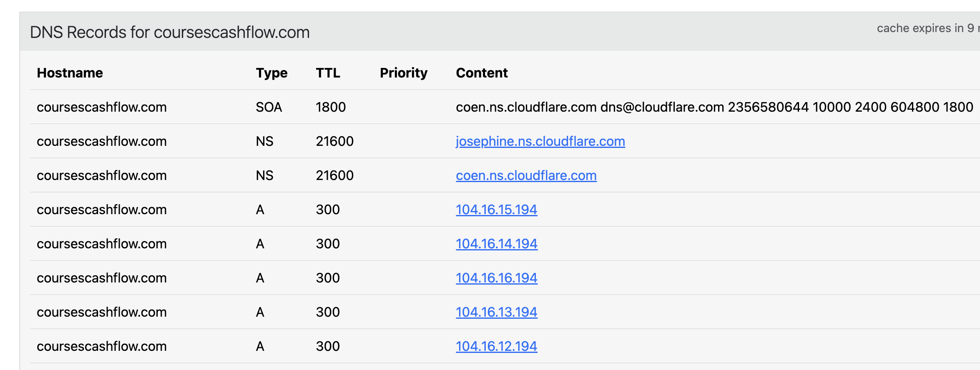
Task: Open the josephine.ns.cloudflare.com nameserver link
Action: coord(540,142)
